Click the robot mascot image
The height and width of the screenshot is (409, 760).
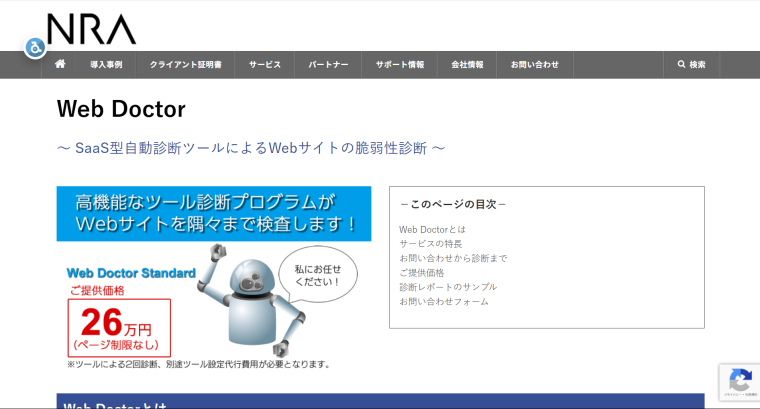251,300
